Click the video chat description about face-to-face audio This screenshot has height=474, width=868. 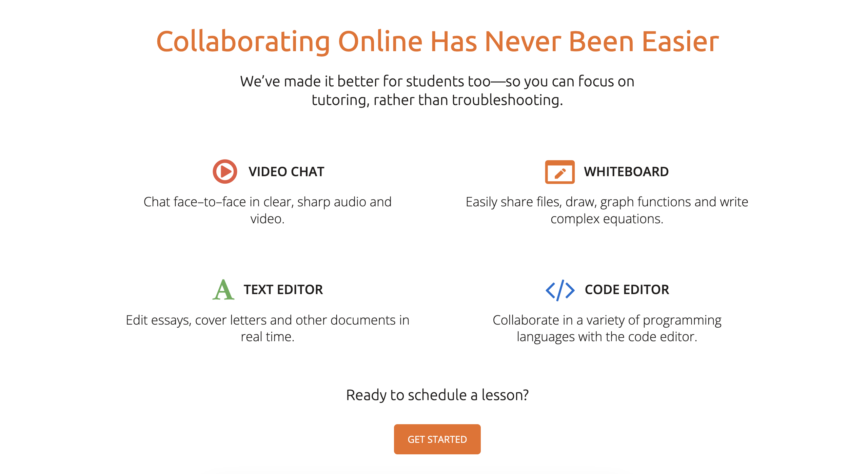[x=268, y=210]
